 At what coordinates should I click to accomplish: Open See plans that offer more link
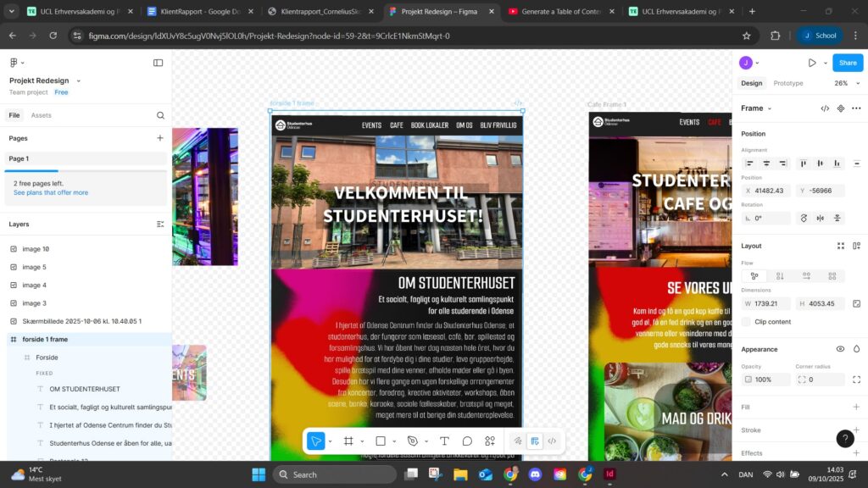[51, 192]
